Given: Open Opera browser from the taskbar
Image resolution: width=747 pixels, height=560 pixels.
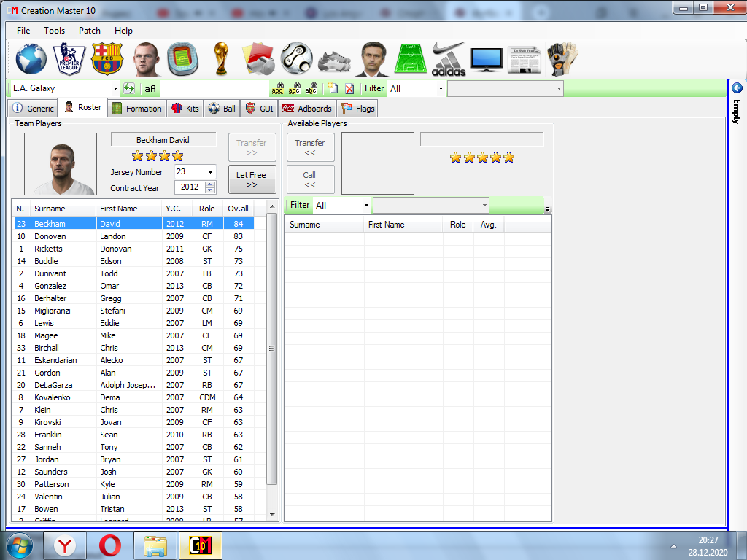Looking at the screenshot, I should click(x=110, y=545).
